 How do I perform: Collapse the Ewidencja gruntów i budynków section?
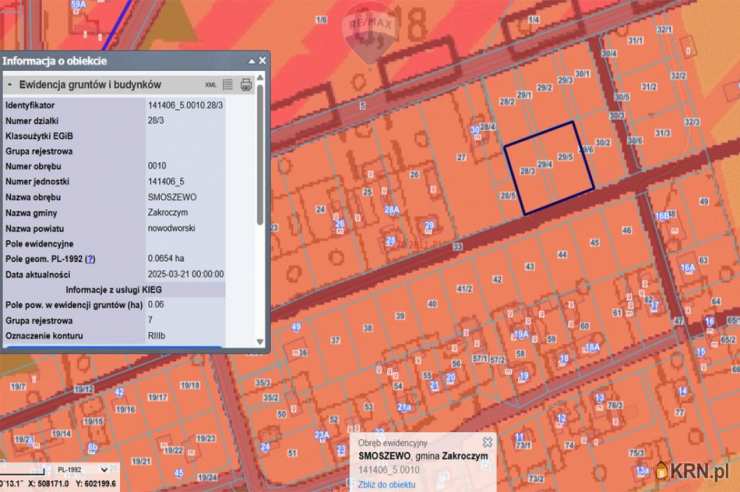[10, 85]
